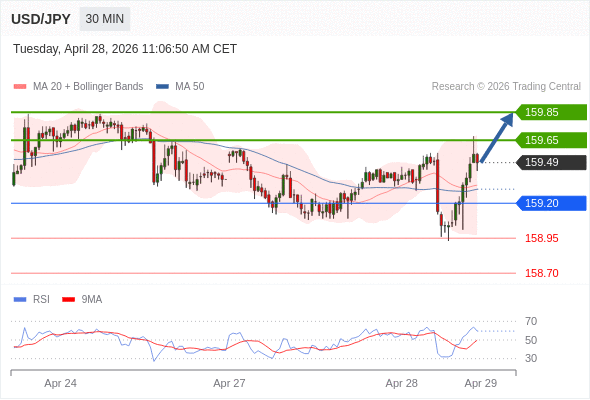
Task: Click the Research Trading Central copyright text
Action: pyautogui.click(x=506, y=87)
